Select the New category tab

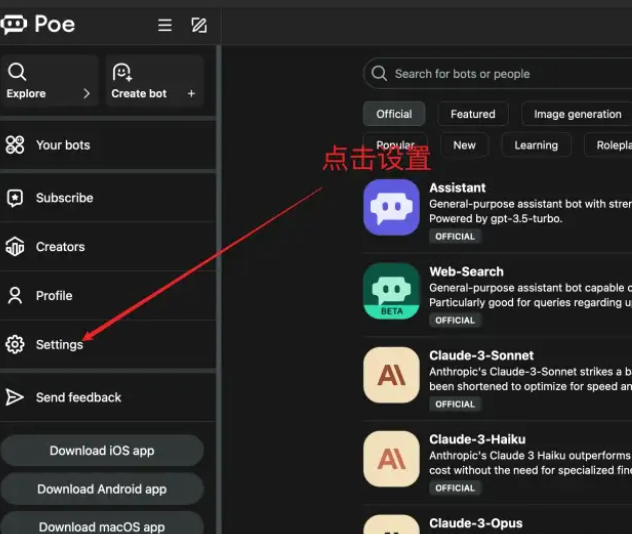click(x=464, y=145)
